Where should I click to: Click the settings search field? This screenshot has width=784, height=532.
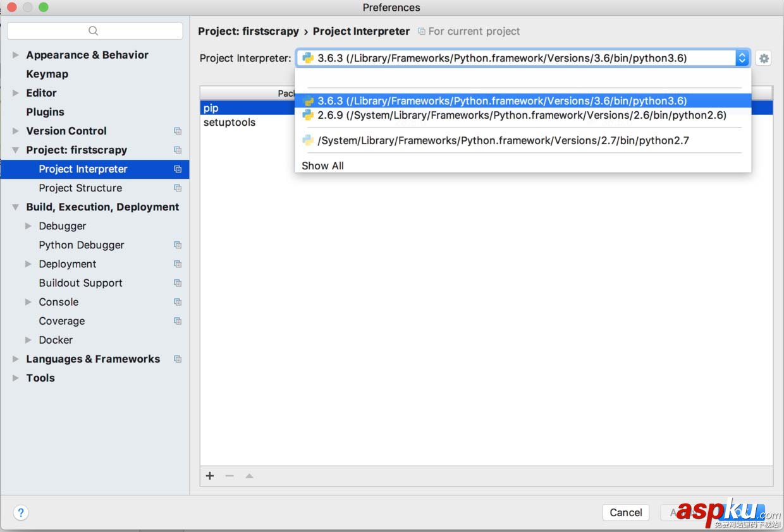pyautogui.click(x=95, y=31)
